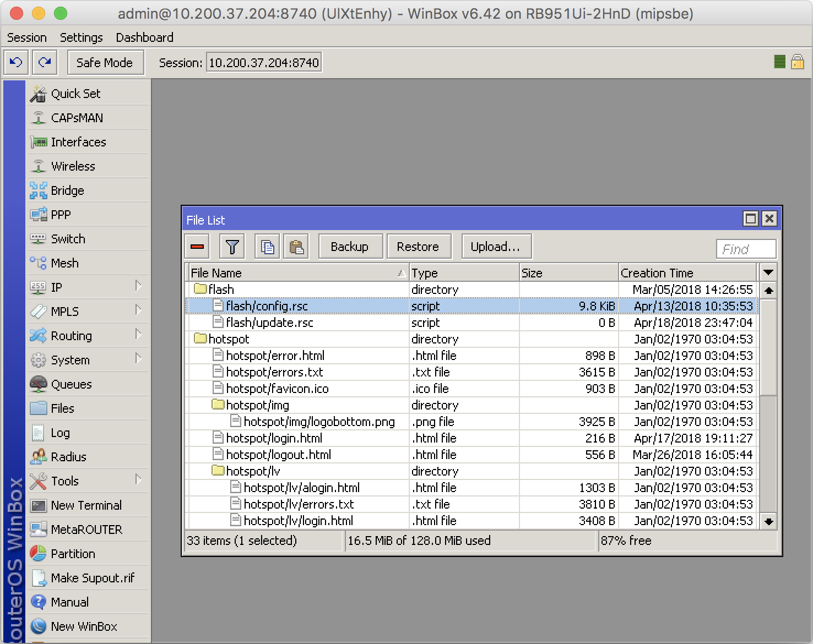813x644 pixels.
Task: Click the red Remove button in File List
Action: 197,247
